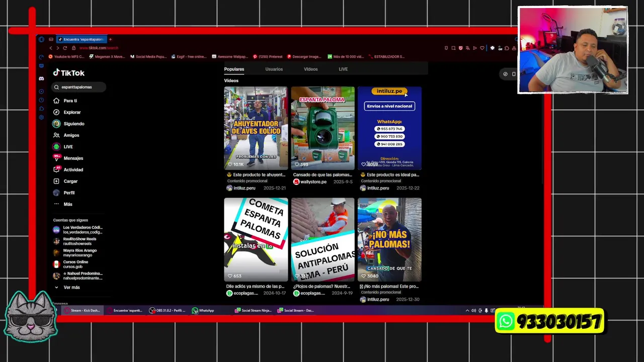Open Youtube to MP3 C... bookmark
644x362 pixels.
tap(66, 57)
